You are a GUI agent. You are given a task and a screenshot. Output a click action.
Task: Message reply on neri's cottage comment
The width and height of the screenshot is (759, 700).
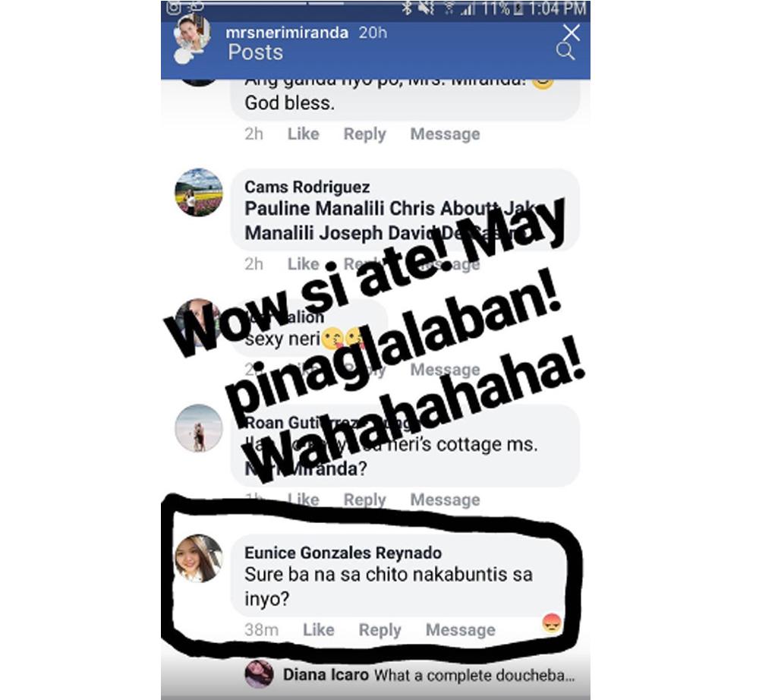[x=445, y=500]
